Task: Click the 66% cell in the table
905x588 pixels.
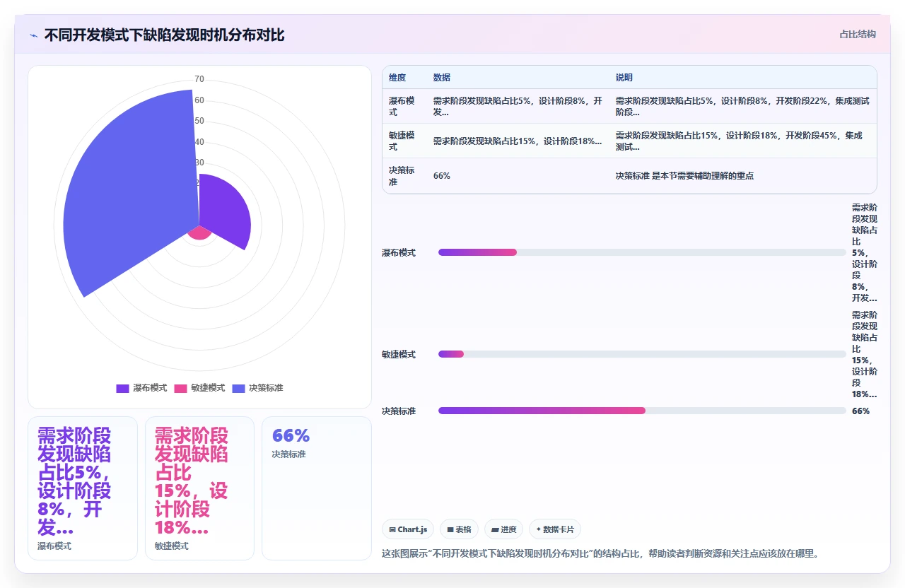Action: 442,176
